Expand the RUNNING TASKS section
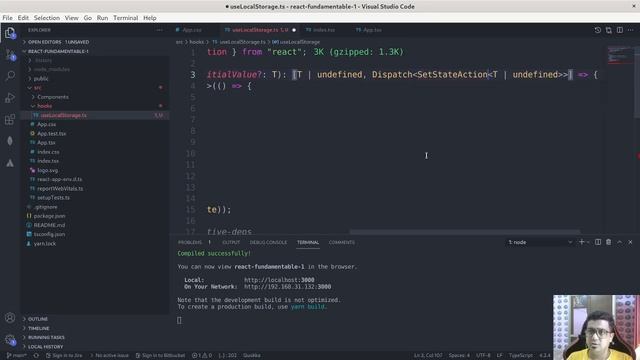 pos(46,338)
